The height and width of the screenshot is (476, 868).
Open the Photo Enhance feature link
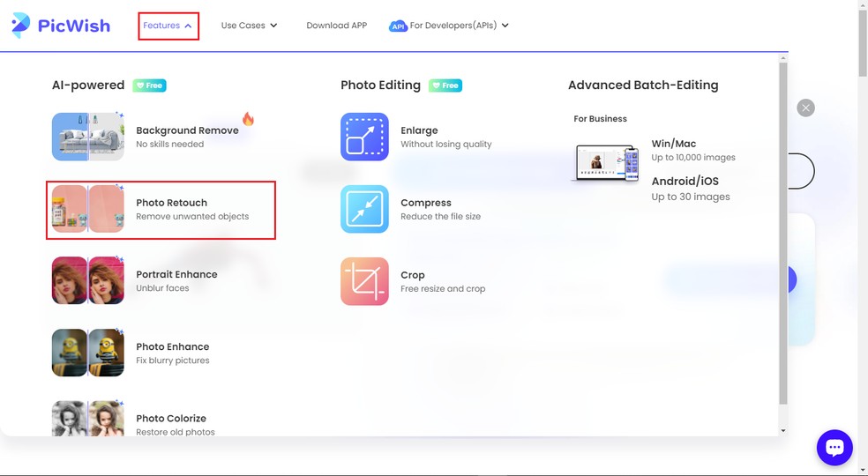pyautogui.click(x=173, y=346)
